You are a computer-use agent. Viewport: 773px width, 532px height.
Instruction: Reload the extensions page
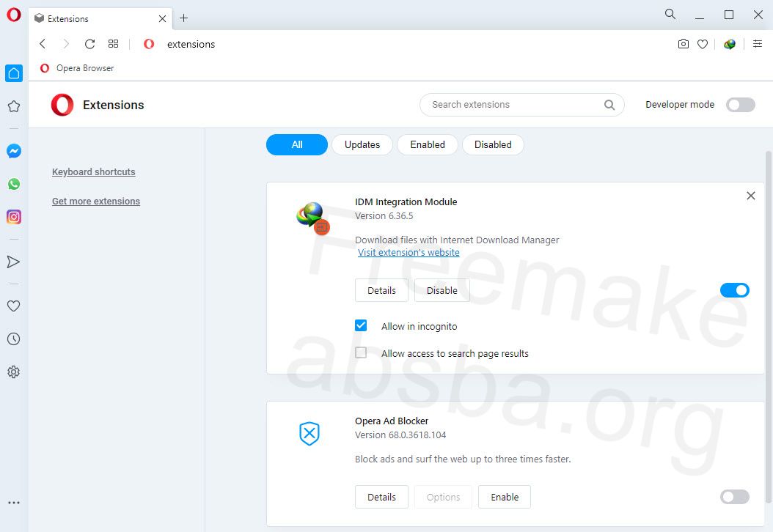(89, 44)
